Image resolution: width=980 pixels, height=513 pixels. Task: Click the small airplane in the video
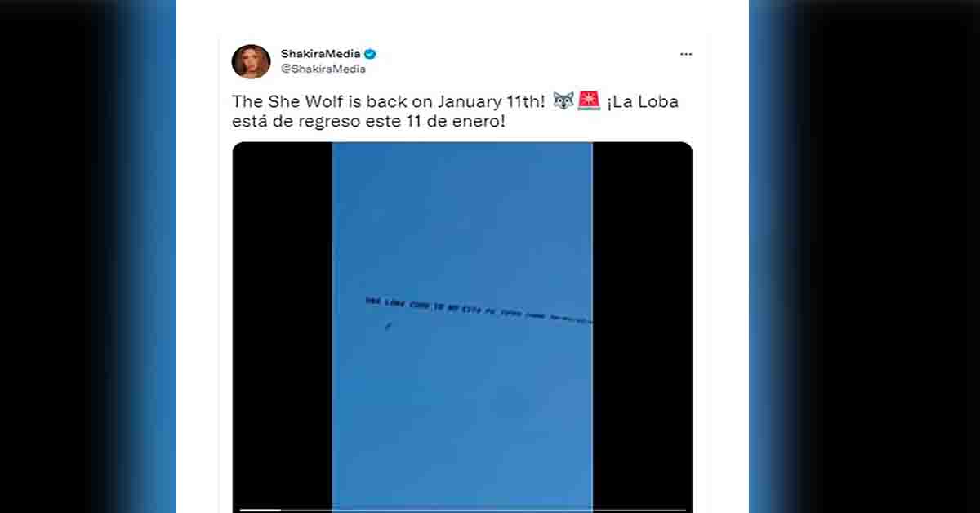click(387, 327)
